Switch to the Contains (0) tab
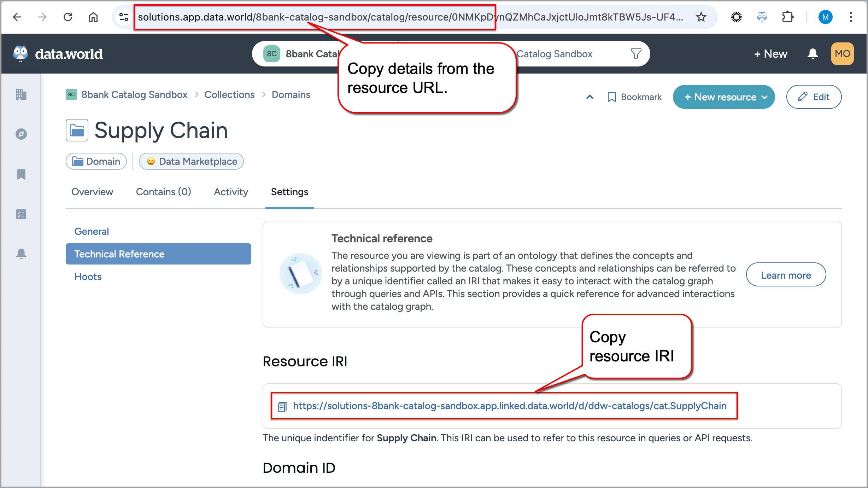The height and width of the screenshot is (488, 868). 163,192
